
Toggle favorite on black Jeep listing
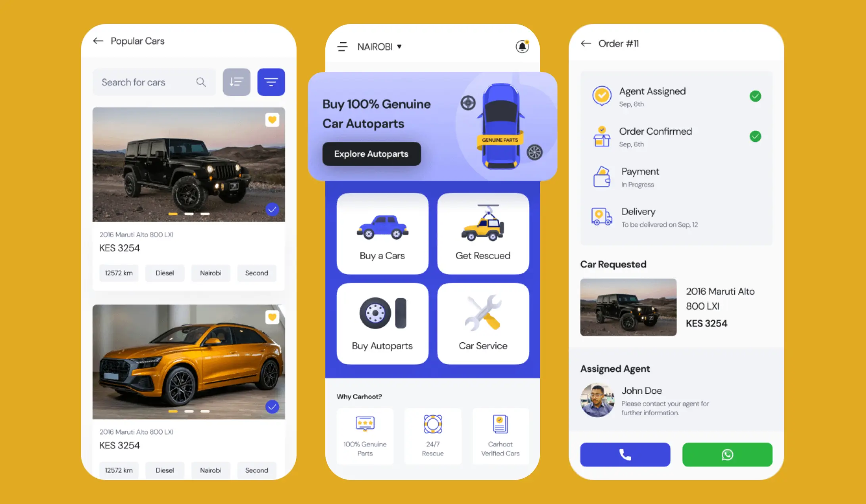pos(272,119)
